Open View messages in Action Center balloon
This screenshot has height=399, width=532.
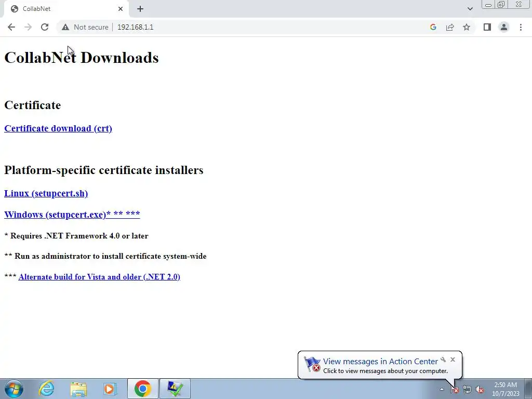pyautogui.click(x=380, y=362)
